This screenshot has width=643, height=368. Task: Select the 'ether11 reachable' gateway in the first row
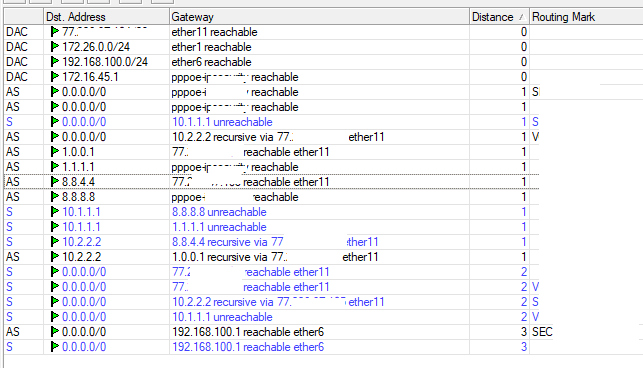(214, 32)
